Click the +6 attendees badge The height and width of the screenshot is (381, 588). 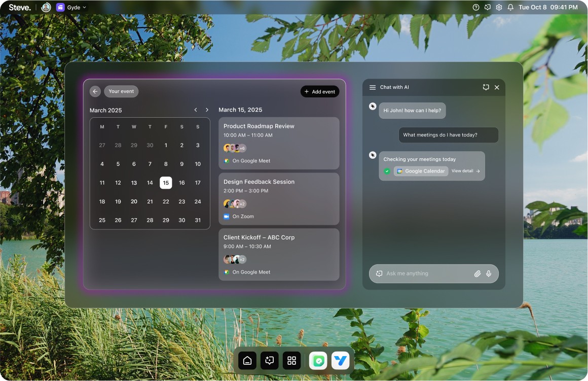(242, 148)
